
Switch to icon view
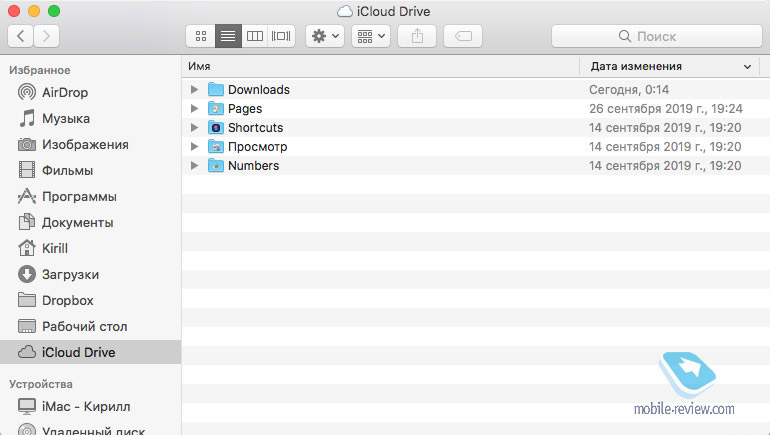[201, 36]
